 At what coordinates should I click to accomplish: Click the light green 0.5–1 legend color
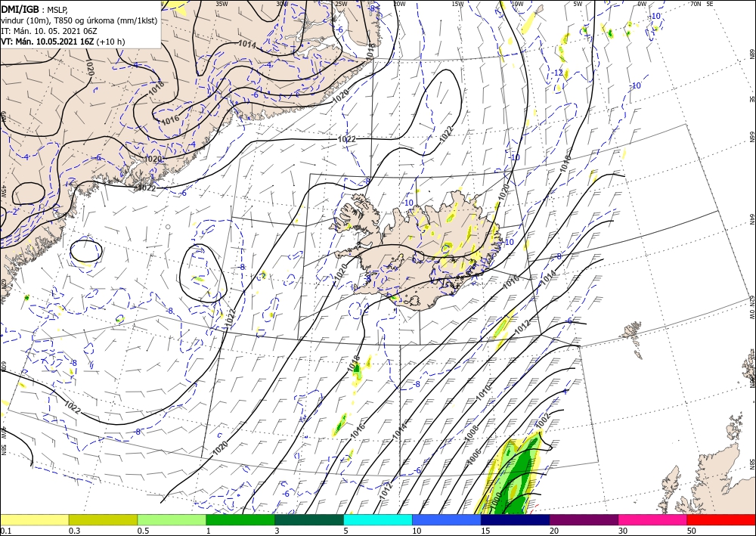[172, 519]
